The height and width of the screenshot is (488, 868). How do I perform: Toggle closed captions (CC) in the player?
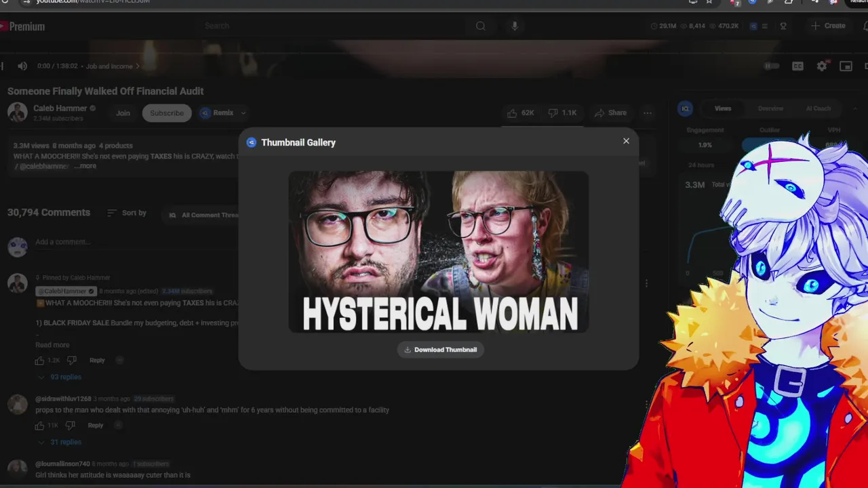click(x=797, y=66)
